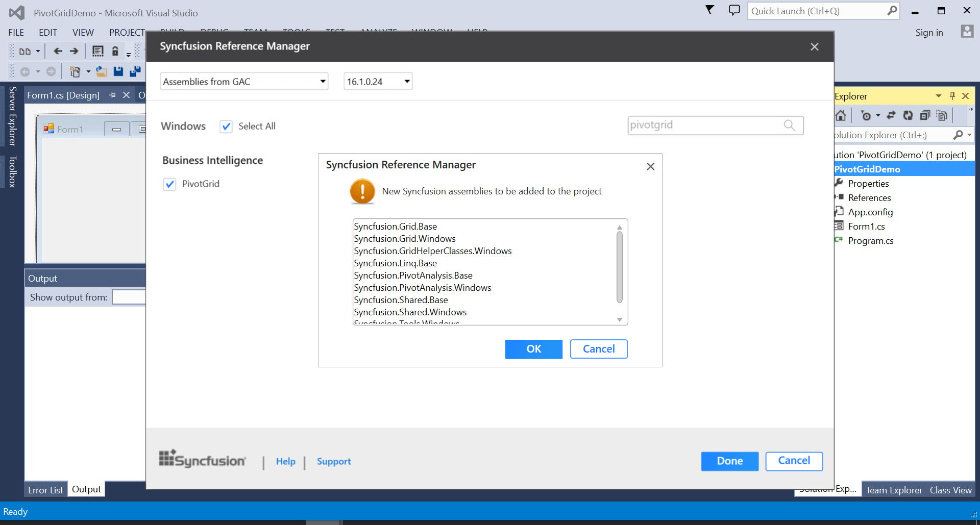Screen dimensions: 980x525
Task: Switch to the Team Explorer tab
Action: tap(894, 490)
